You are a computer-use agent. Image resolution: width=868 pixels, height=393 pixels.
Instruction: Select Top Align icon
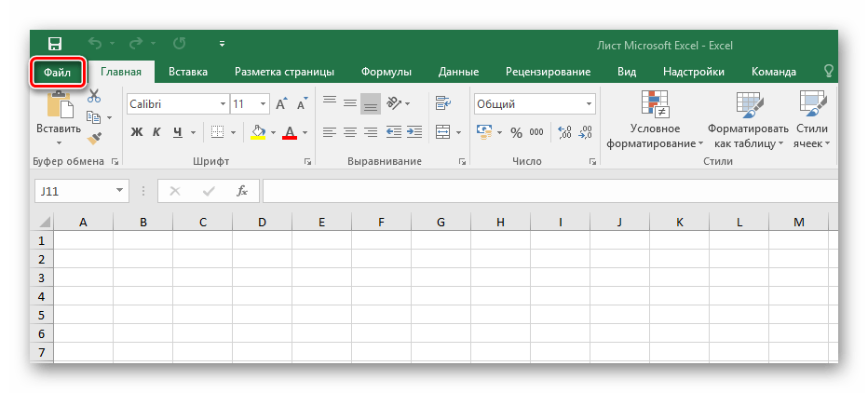330,101
